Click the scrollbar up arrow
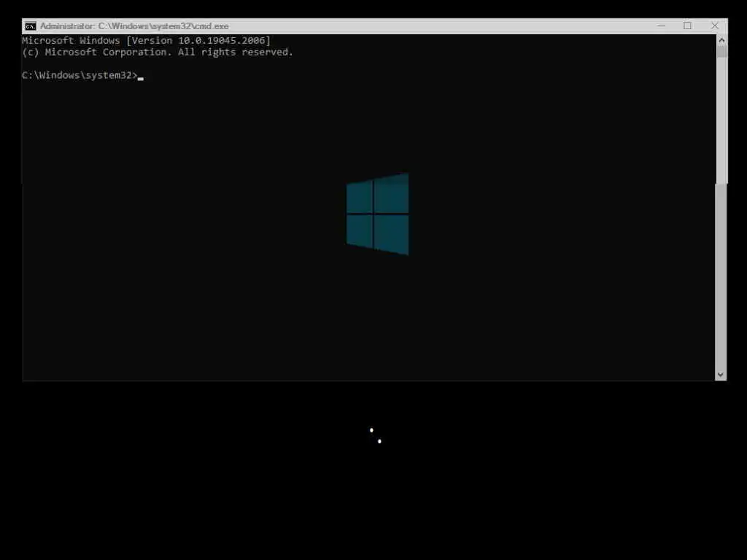The image size is (747, 560). 721,41
